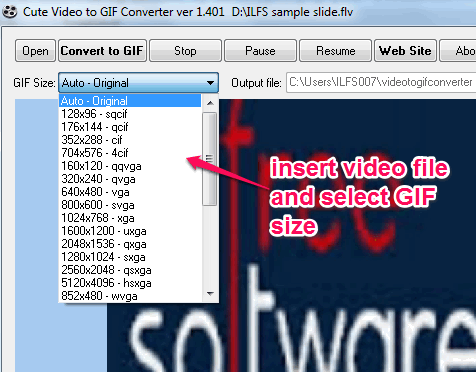
Task: Pick 5120x4096 - hsxga size
Action: [130, 283]
